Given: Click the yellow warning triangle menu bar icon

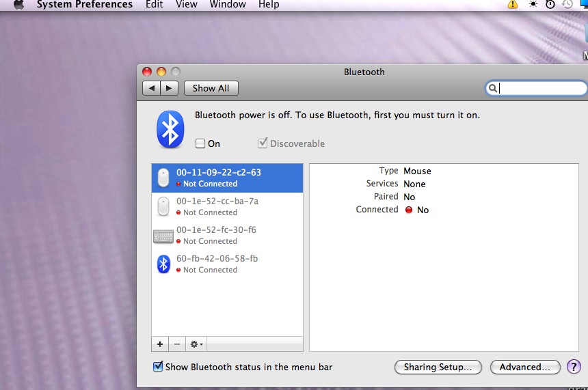Looking at the screenshot, I should click(513, 5).
